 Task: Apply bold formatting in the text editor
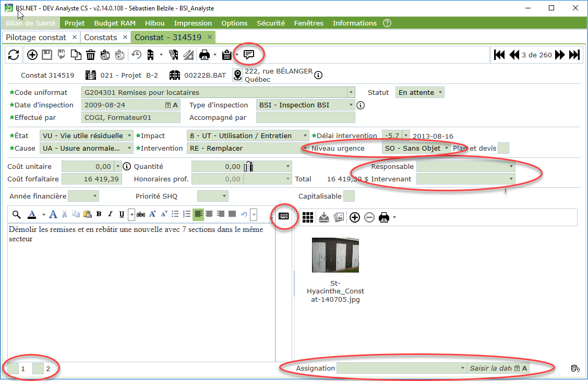[x=99, y=214]
